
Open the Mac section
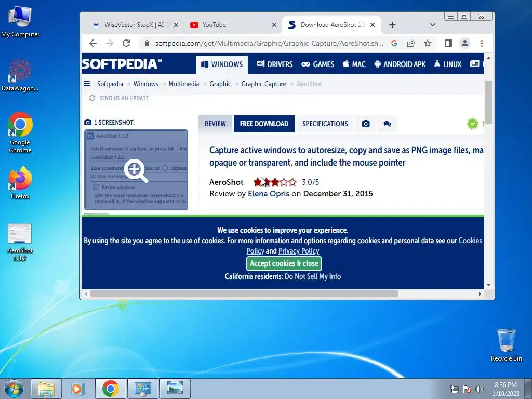tap(354, 64)
